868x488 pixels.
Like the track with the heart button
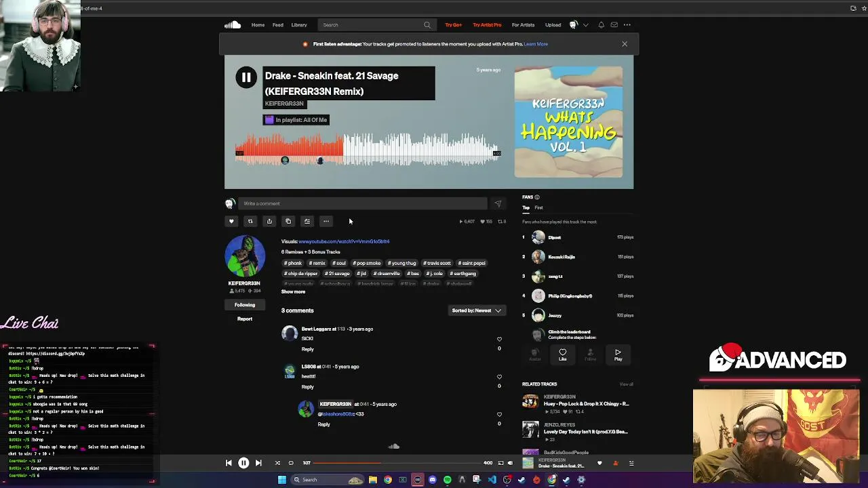click(x=231, y=221)
